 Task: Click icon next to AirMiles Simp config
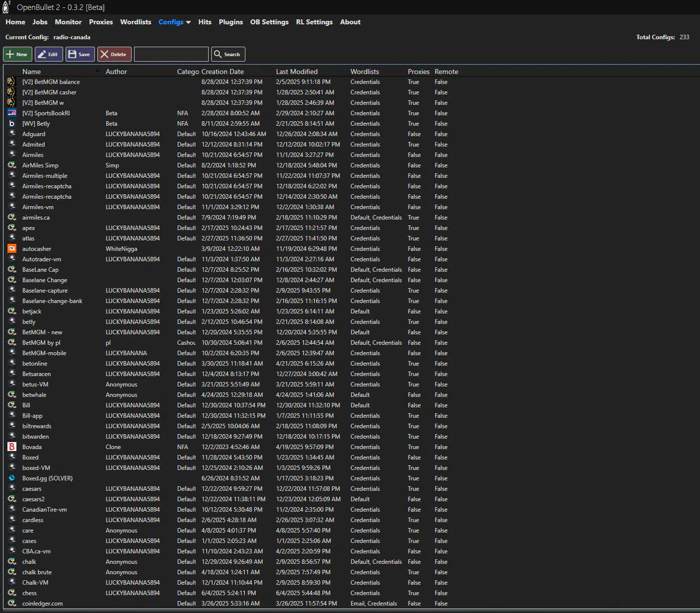click(x=12, y=165)
